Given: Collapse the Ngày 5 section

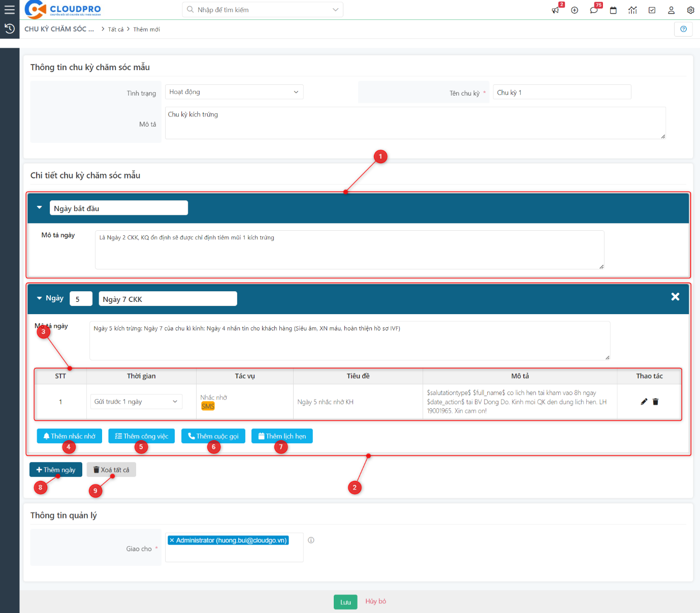Looking at the screenshot, I should point(39,298).
